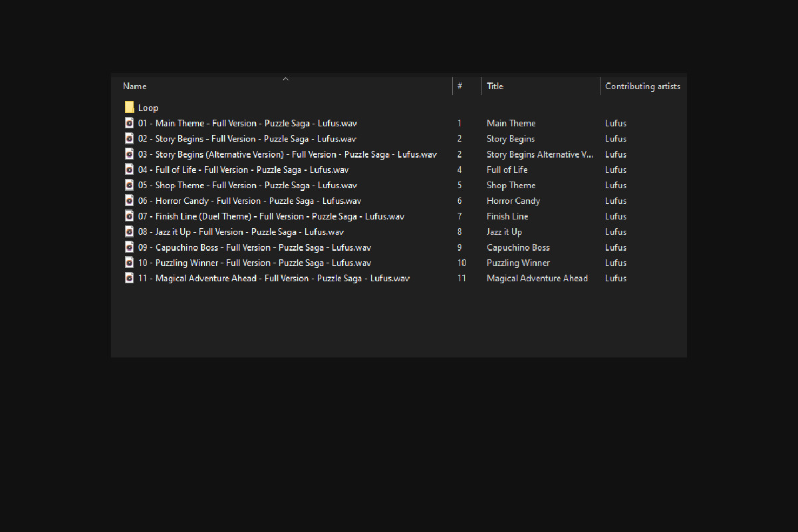Select 10 Puzzling Winner filename
The width and height of the screenshot is (798, 532).
pos(254,263)
